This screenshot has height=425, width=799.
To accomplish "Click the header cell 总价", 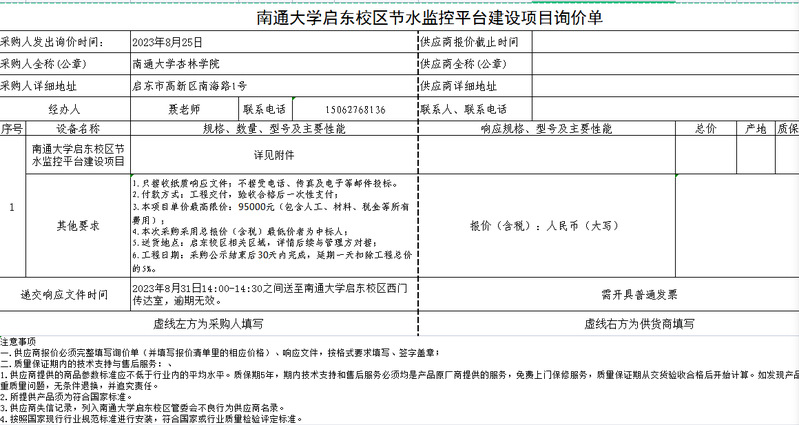I will pyautogui.click(x=706, y=128).
